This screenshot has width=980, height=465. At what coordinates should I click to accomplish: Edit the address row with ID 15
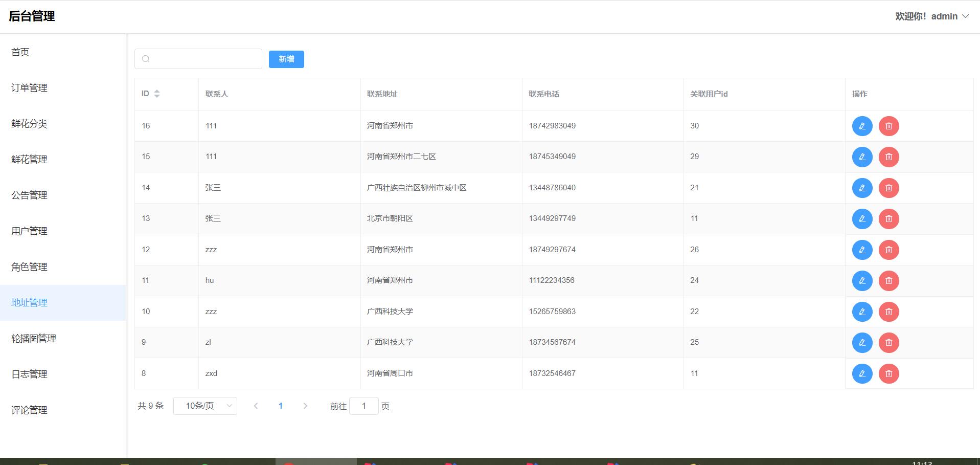(x=862, y=157)
